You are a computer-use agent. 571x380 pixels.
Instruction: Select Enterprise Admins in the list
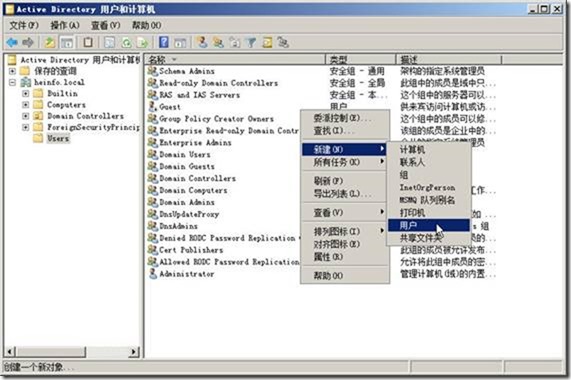195,142
